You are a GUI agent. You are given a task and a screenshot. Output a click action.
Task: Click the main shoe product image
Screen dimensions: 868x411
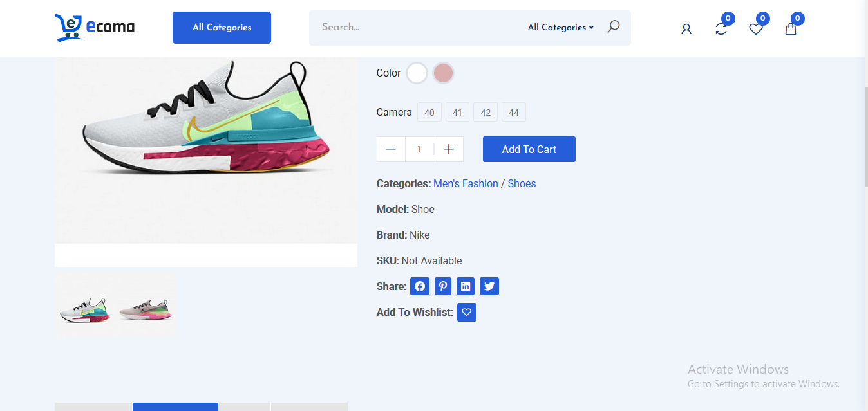click(206, 151)
